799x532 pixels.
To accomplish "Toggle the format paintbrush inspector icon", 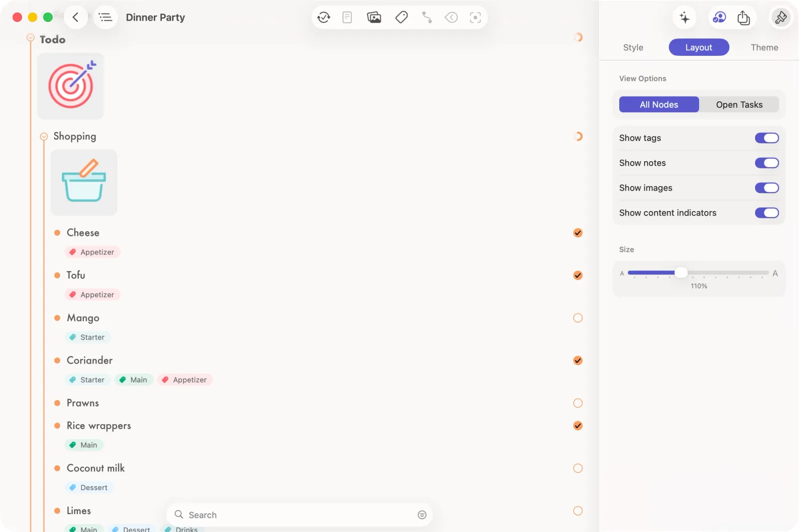I will (781, 18).
